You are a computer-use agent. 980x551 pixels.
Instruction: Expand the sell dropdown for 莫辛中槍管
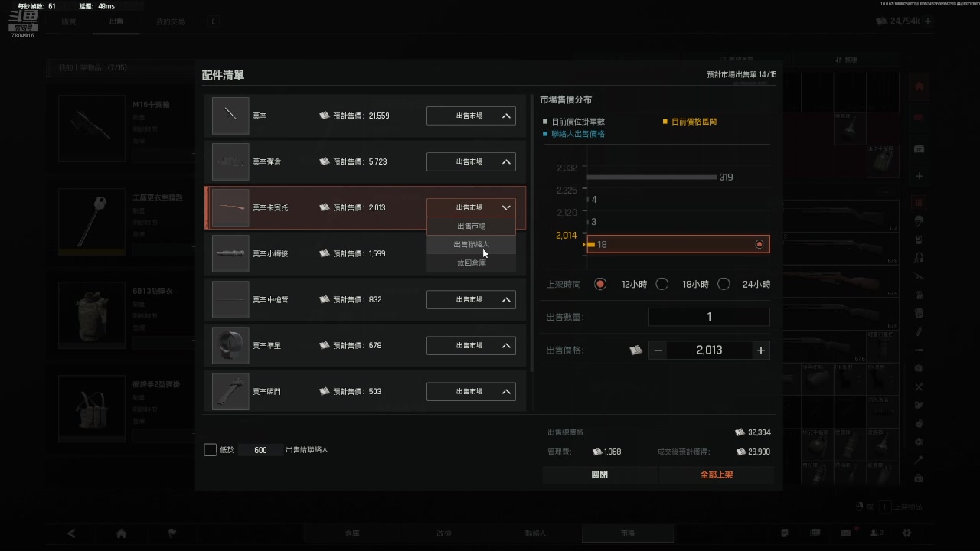471,299
